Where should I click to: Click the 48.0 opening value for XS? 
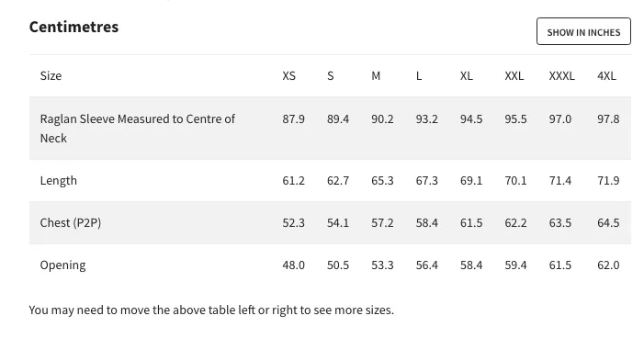coord(293,265)
